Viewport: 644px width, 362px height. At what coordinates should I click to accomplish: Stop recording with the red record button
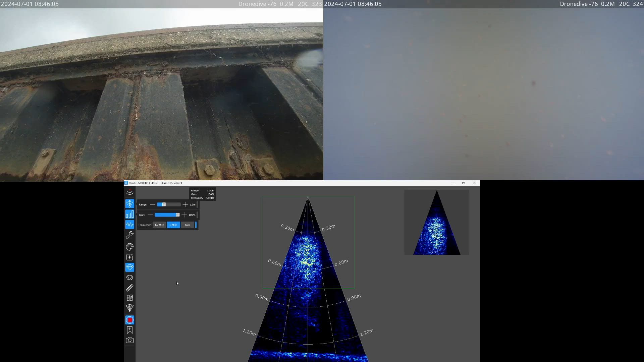(129, 320)
